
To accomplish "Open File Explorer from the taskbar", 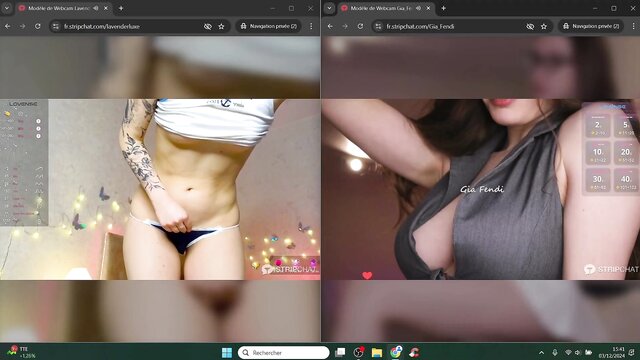I will tap(377, 352).
